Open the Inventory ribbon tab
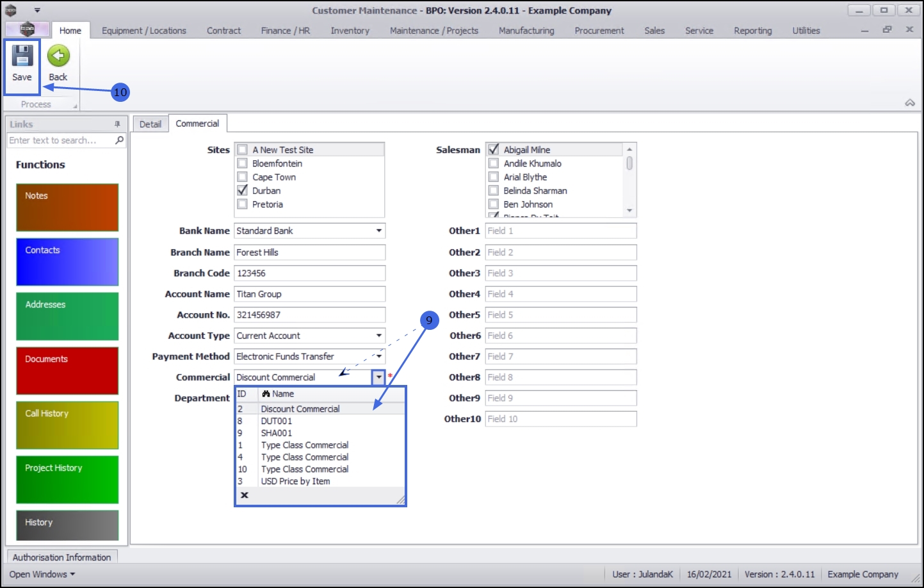Screen dimensions: 924x588 pyautogui.click(x=350, y=30)
